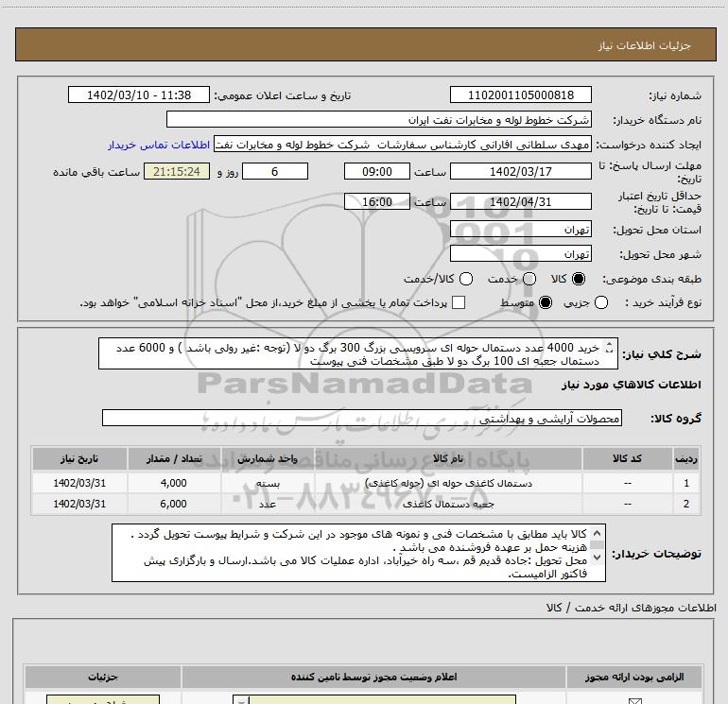728x704 pixels.
Task: Click the buyer notes text area
Action: coord(358,553)
